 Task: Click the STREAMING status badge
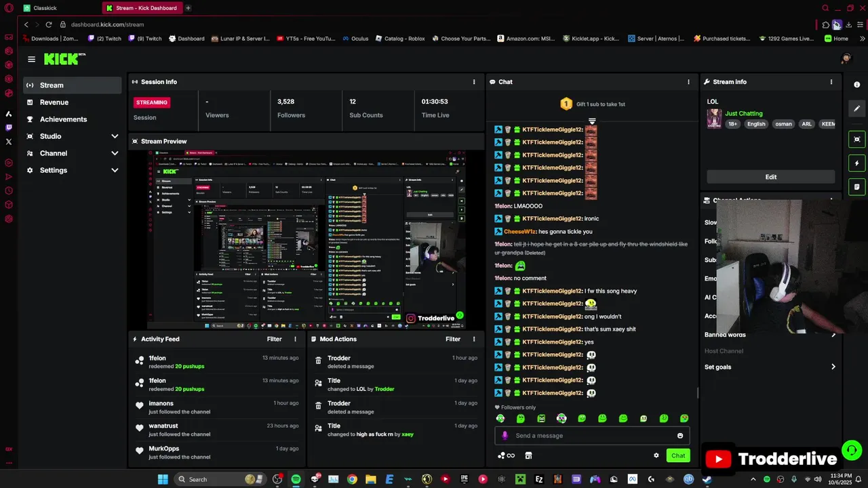(x=152, y=102)
